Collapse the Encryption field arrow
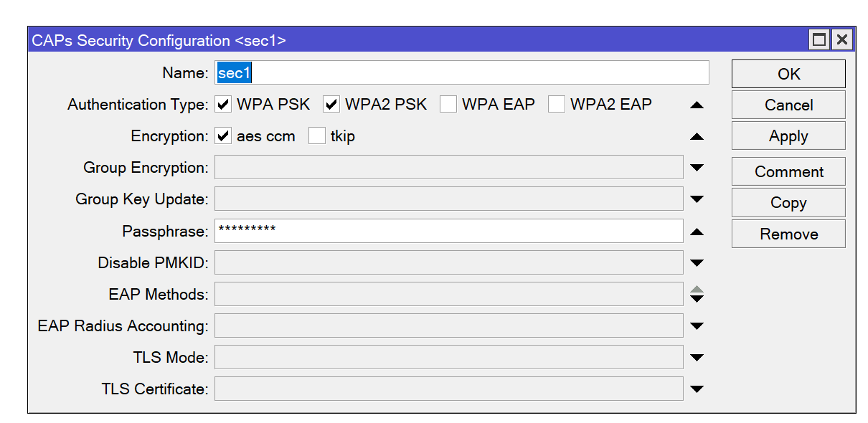Viewport: 868px width, 423px height. [697, 136]
